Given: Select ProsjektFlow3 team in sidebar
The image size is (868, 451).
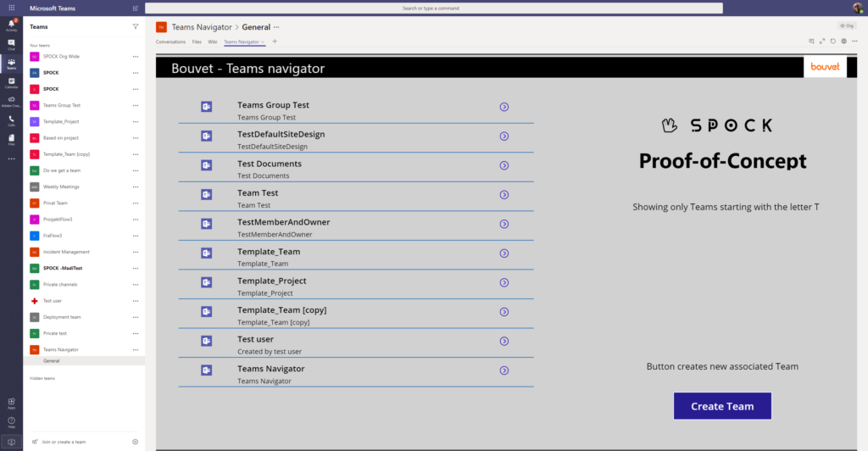Looking at the screenshot, I should click(58, 219).
